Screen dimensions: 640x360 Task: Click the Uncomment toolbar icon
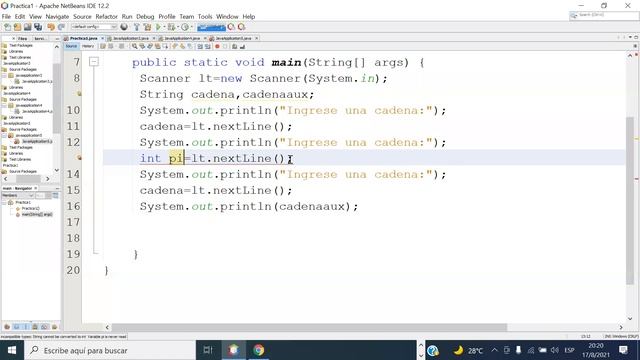coord(242,47)
